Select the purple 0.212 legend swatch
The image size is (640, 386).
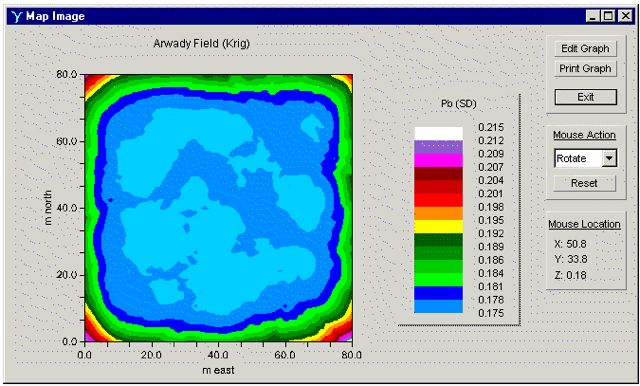point(438,147)
